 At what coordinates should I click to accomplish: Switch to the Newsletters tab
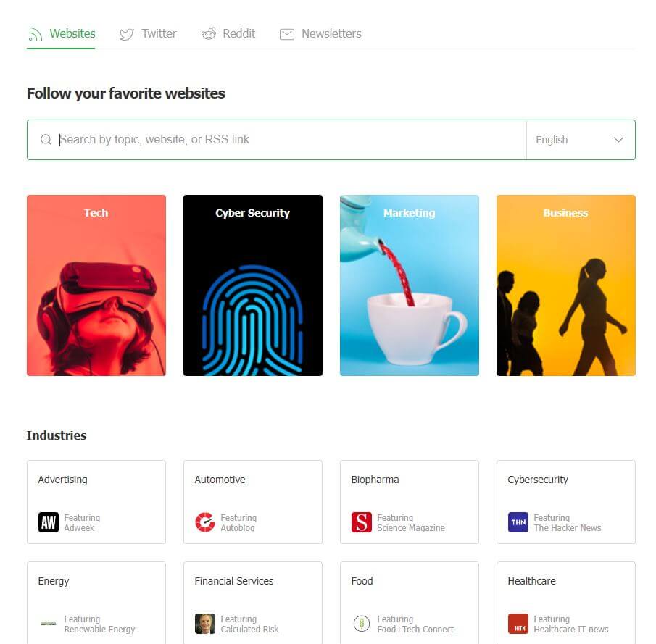pyautogui.click(x=320, y=34)
